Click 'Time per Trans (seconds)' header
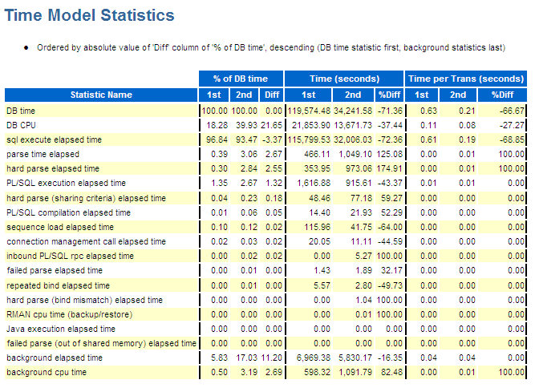This screenshot has height=392, width=535. point(466,79)
